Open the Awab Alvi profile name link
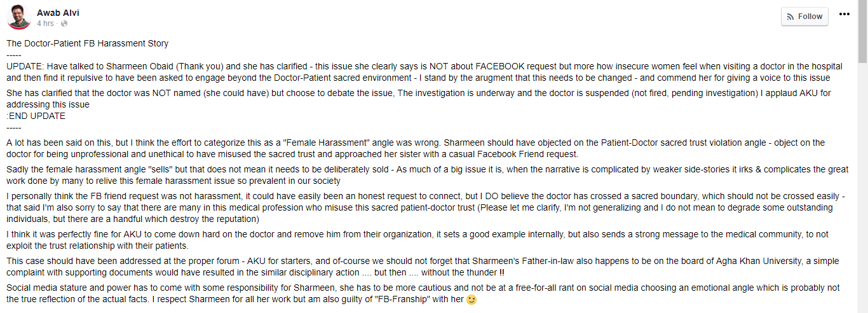 point(58,13)
